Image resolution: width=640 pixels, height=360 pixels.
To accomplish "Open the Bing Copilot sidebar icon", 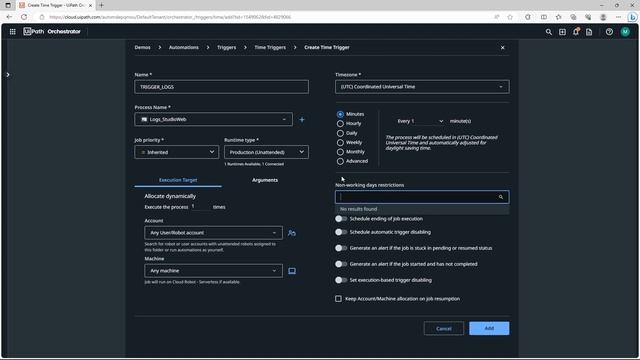I will click(x=632, y=17).
